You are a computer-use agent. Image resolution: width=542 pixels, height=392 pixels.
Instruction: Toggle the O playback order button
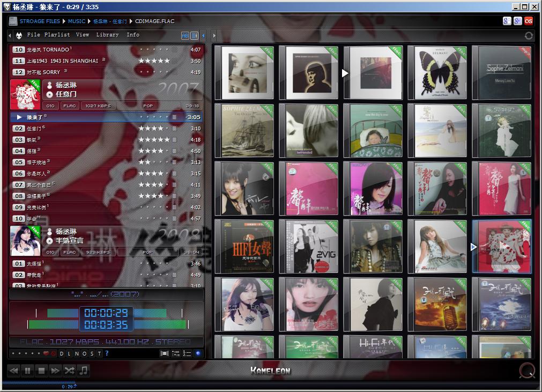pos(84,353)
